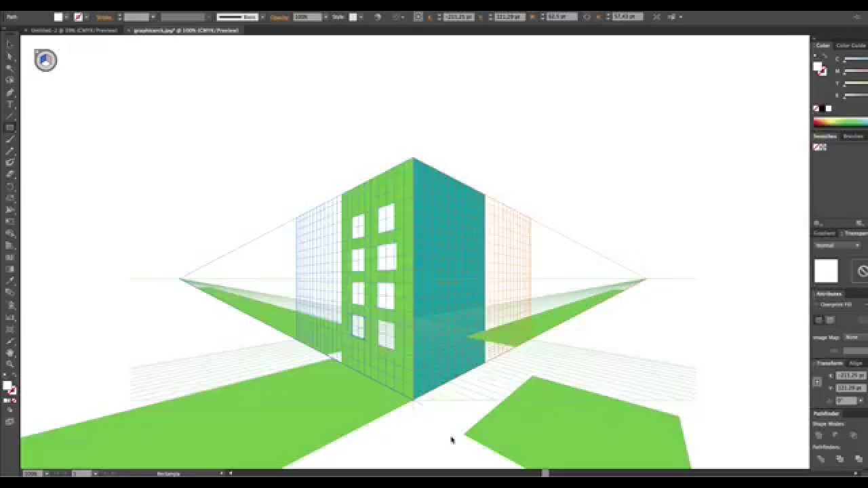Viewport: 868px width, 488px height.
Task: Select the Eyedropper tool
Action: [9, 281]
